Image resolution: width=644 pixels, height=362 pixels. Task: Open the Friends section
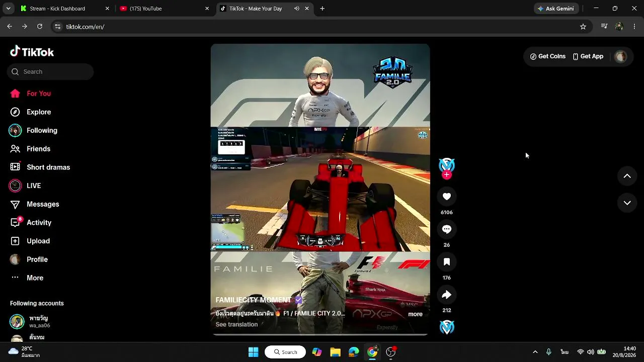(30, 149)
